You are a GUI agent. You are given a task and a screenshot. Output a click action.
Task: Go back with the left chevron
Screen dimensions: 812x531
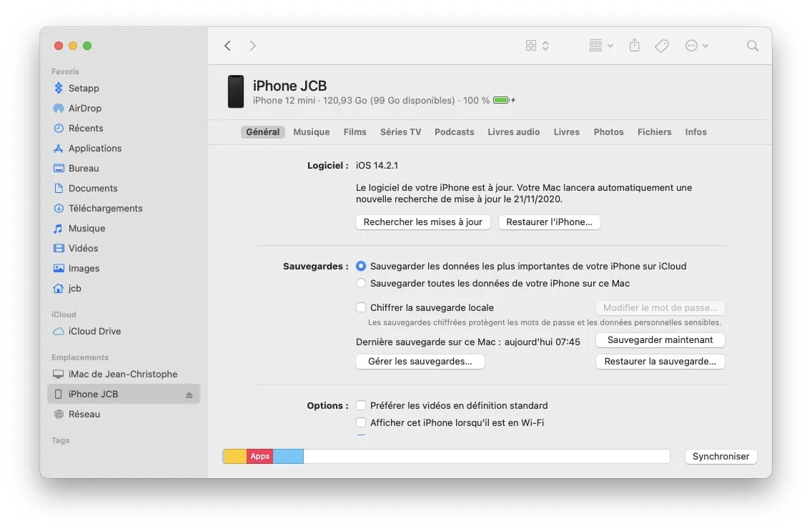click(x=227, y=46)
